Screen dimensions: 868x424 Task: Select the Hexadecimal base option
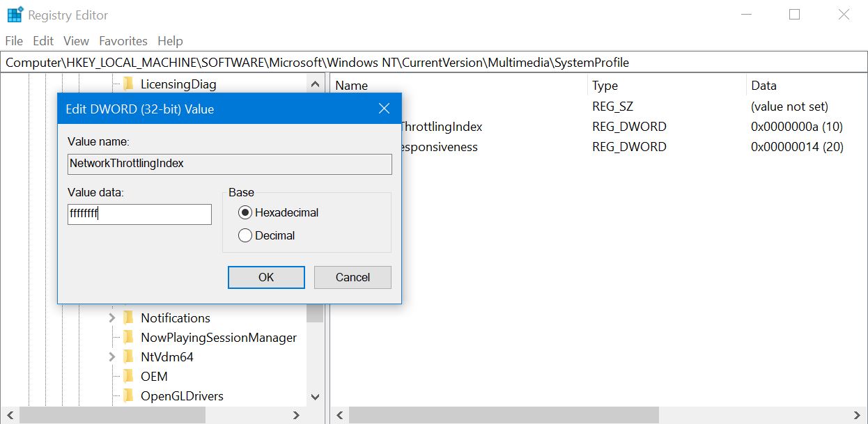(245, 212)
